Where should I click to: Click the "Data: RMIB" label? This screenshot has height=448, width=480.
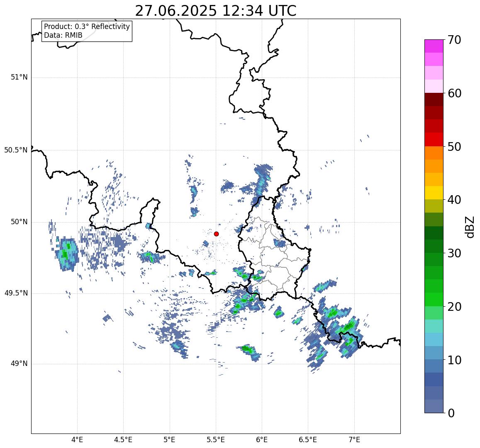[x=63, y=35]
